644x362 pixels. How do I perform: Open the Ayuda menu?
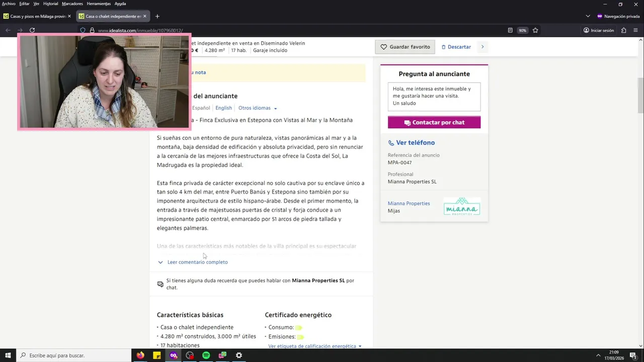tap(120, 4)
